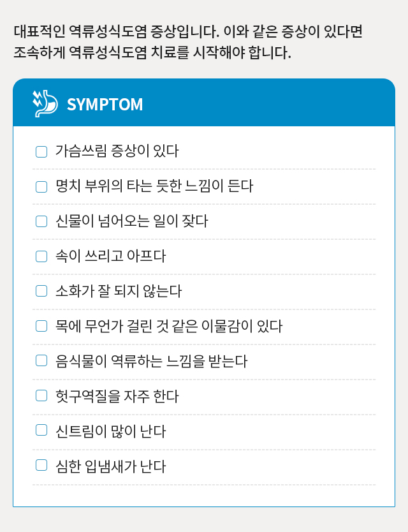Click the stomach icon beside SYMPTOM
Viewport: 408px width, 532px height.
click(45, 103)
